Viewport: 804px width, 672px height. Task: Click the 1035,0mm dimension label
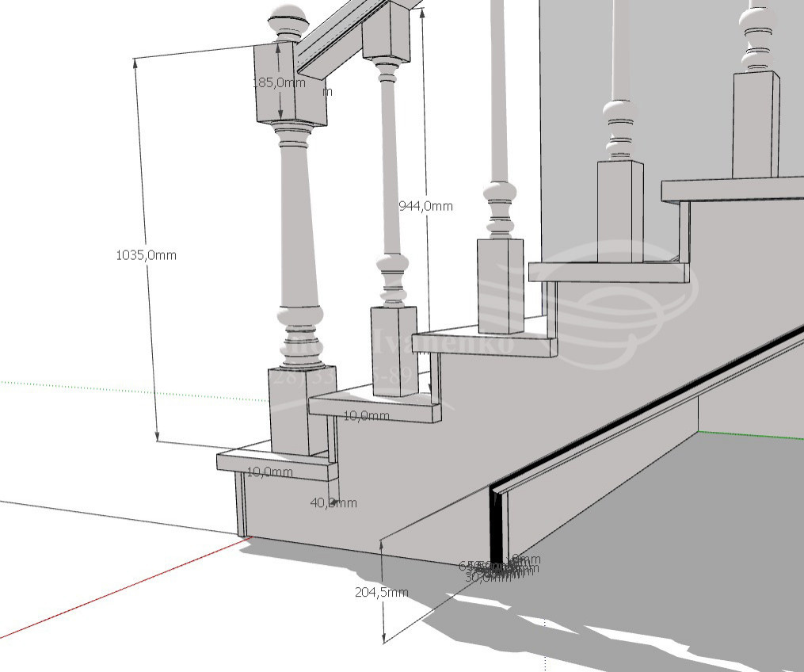click(146, 254)
